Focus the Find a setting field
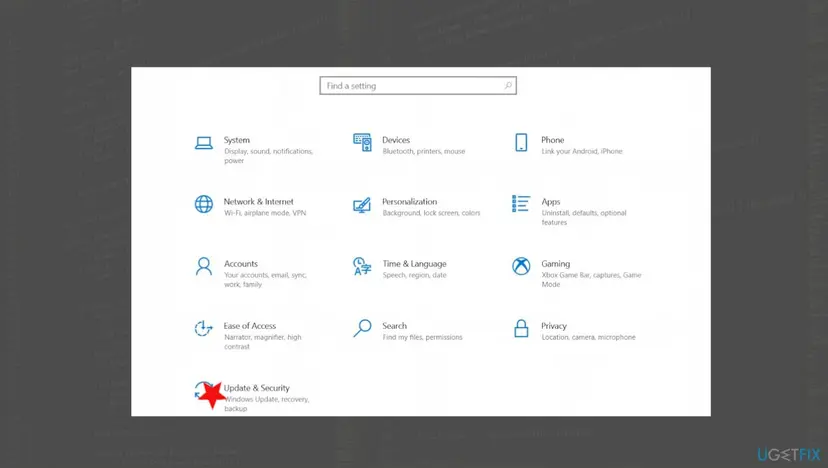 tap(418, 86)
